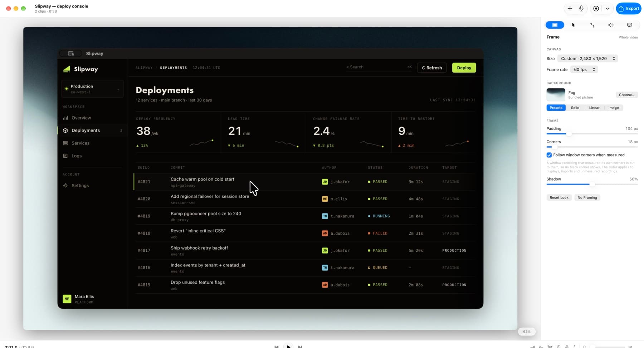
Task: Click the ME avatar next to Mara Ellis
Action: (67, 299)
